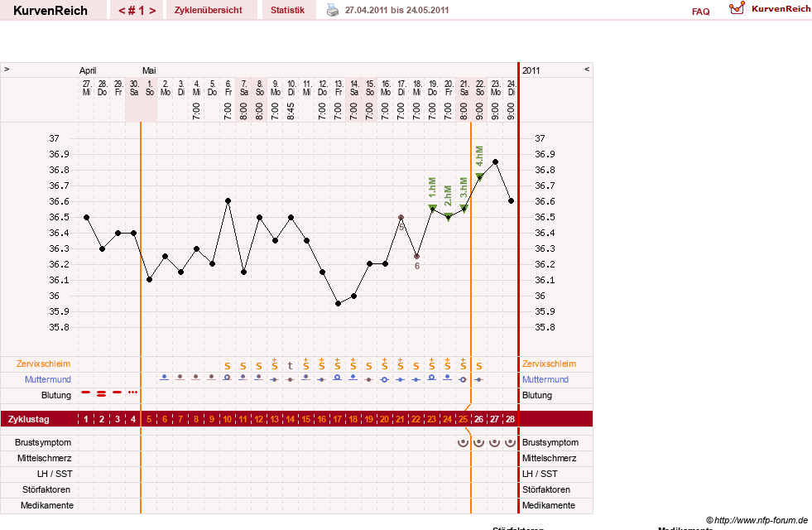The width and height of the screenshot is (812, 530).
Task: Click cycle day 14 in Zyklustag row
Action: [291, 419]
